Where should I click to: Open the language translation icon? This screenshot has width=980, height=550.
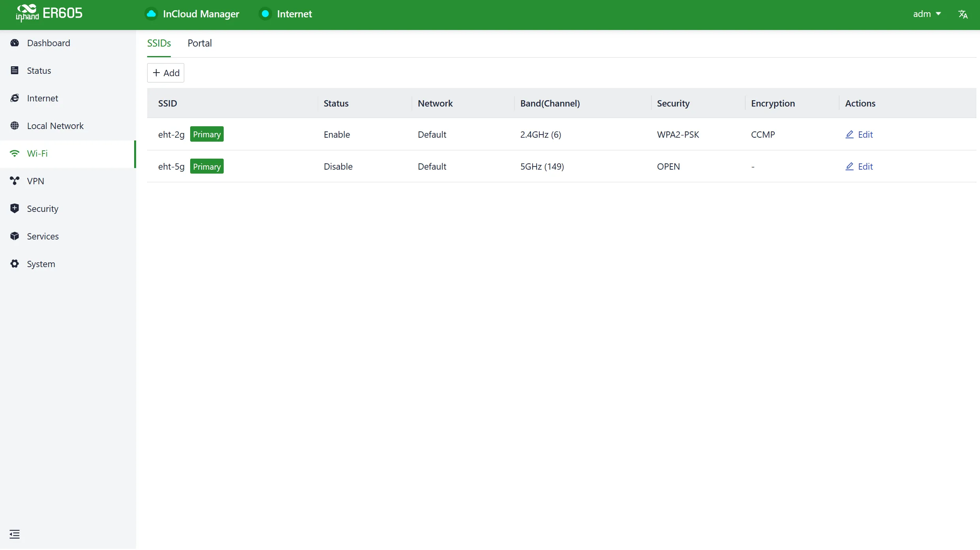pyautogui.click(x=963, y=14)
